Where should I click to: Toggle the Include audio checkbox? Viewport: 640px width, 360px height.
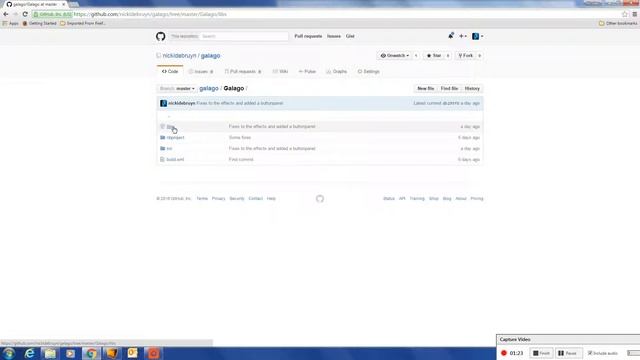[x=590, y=353]
